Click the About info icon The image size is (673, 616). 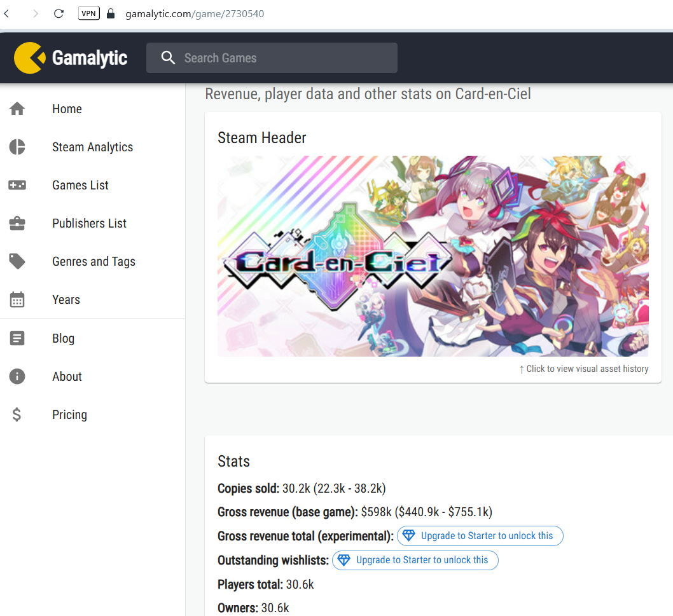pos(17,376)
